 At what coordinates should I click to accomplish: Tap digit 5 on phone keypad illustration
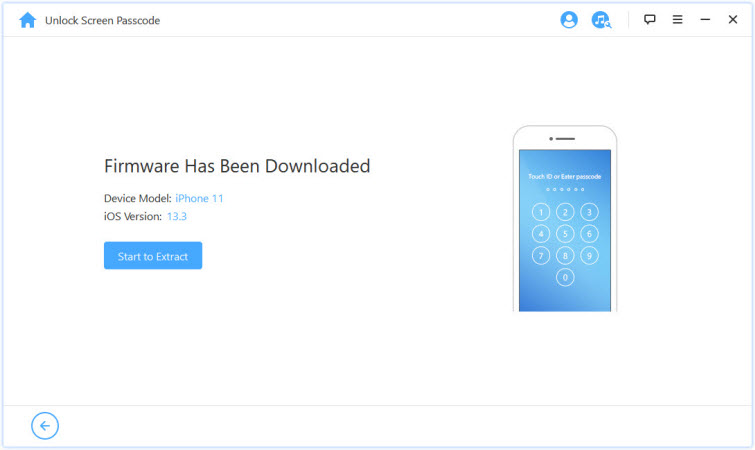click(565, 234)
